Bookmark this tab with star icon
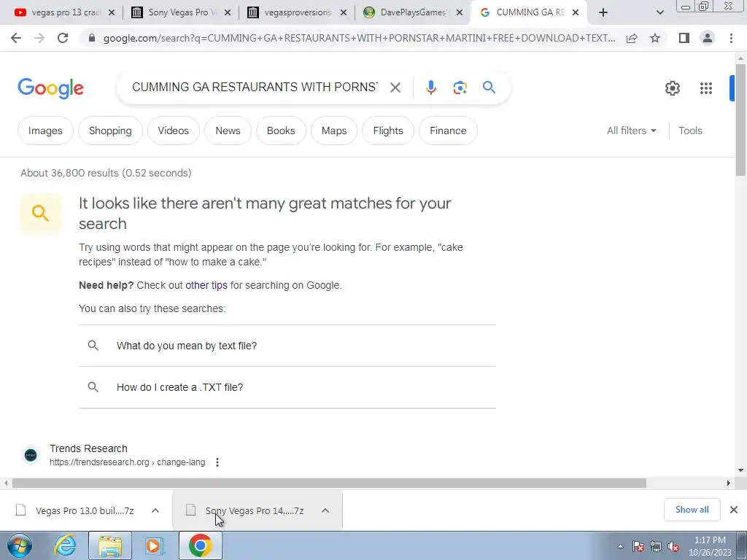This screenshot has height=560, width=747. (x=655, y=38)
